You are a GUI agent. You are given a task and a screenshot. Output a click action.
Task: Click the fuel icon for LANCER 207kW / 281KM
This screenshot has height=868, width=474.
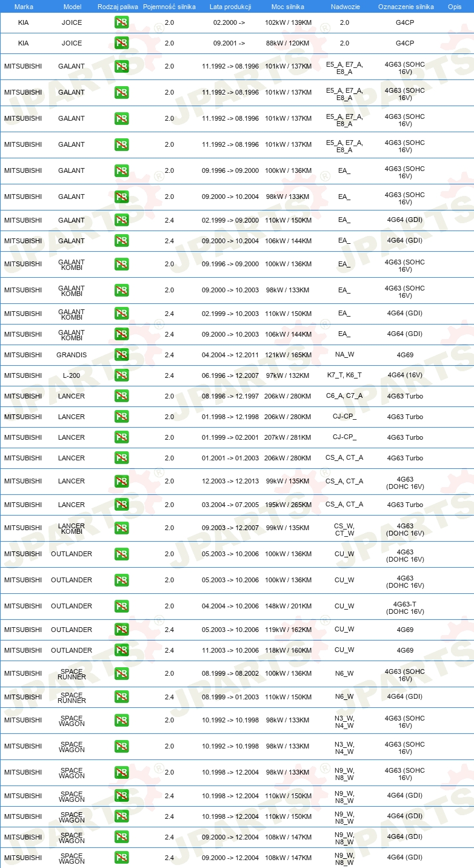point(121,437)
